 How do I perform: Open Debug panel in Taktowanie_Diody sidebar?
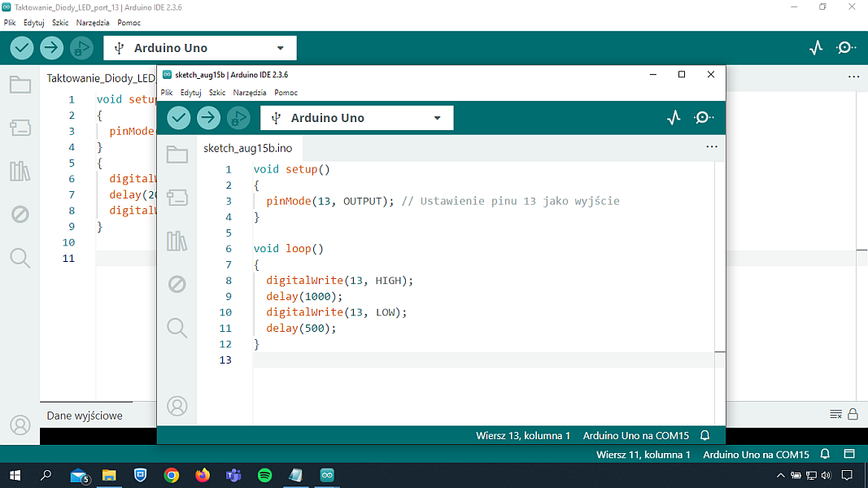coord(20,214)
